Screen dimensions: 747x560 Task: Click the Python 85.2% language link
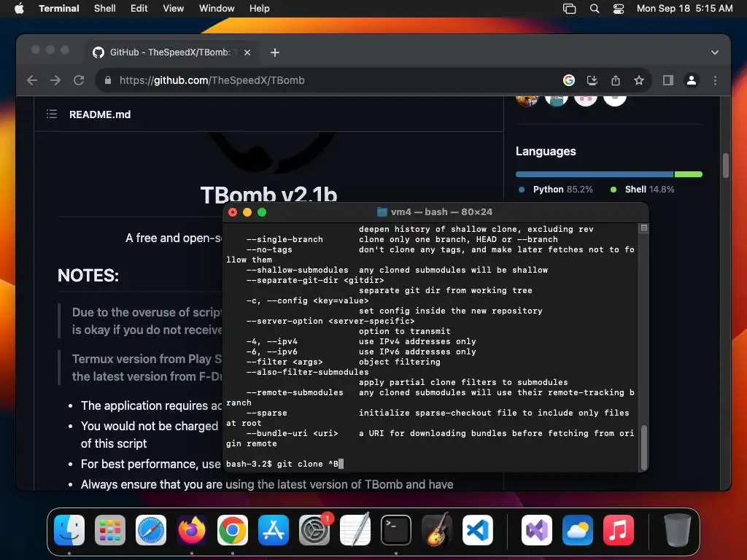pos(562,190)
